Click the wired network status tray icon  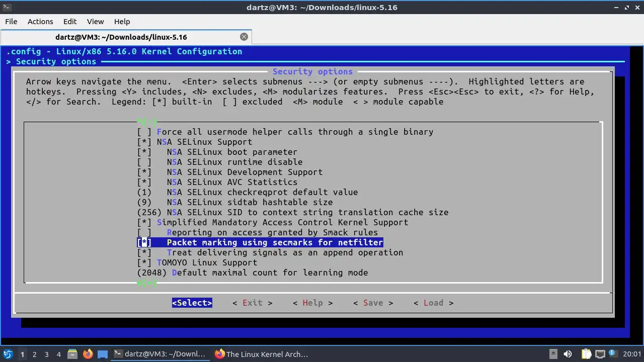(600, 354)
